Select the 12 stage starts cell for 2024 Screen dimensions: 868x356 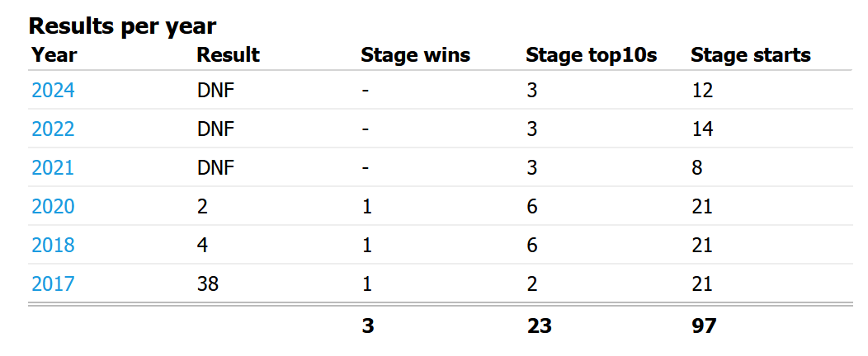tap(703, 90)
